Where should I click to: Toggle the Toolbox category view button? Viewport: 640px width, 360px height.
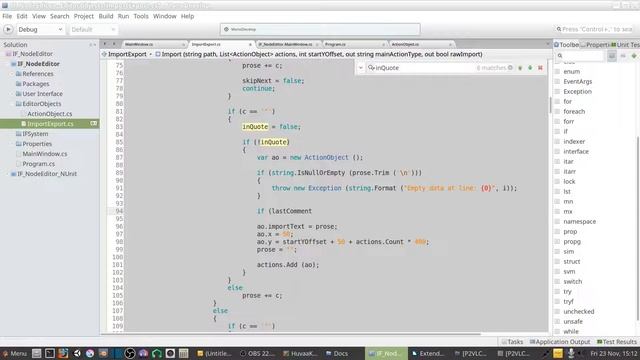(x=611, y=56)
